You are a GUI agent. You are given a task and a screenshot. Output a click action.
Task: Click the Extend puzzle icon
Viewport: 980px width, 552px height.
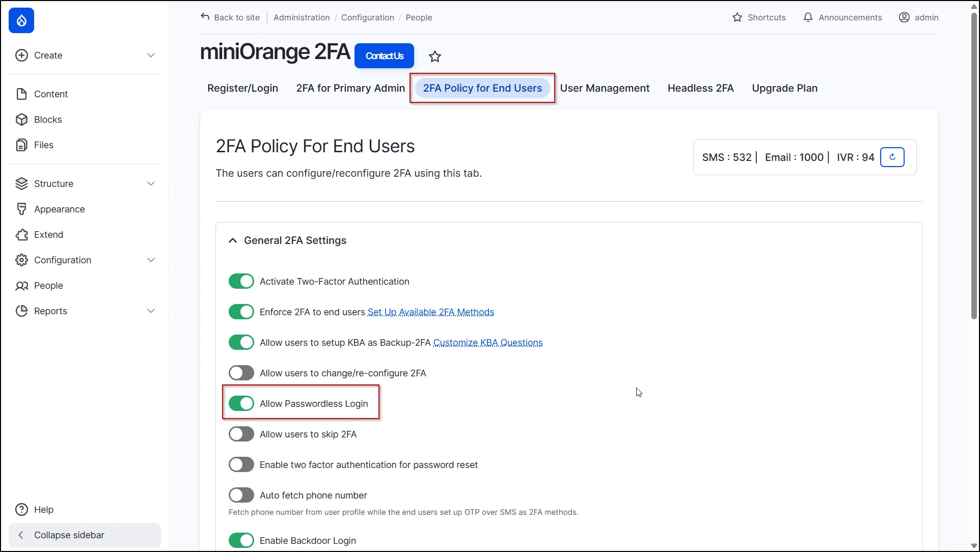(x=21, y=234)
